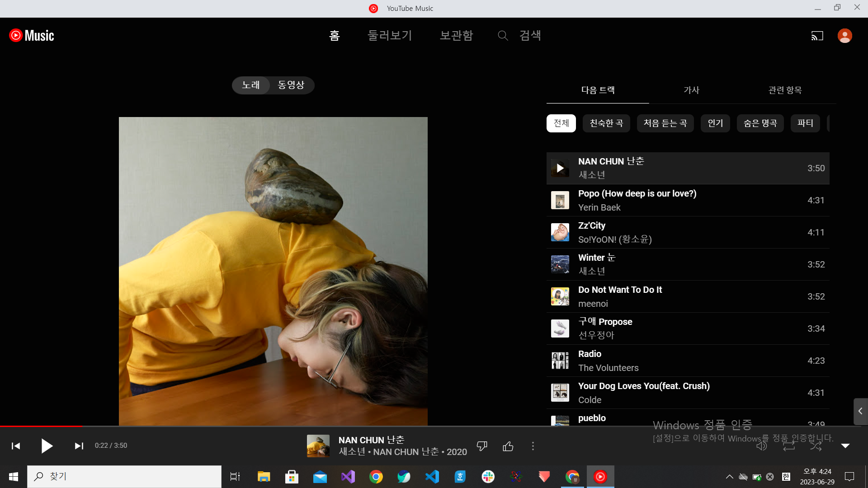The height and width of the screenshot is (488, 868).
Task: Switch to the 노래 song mode
Action: coord(251,85)
